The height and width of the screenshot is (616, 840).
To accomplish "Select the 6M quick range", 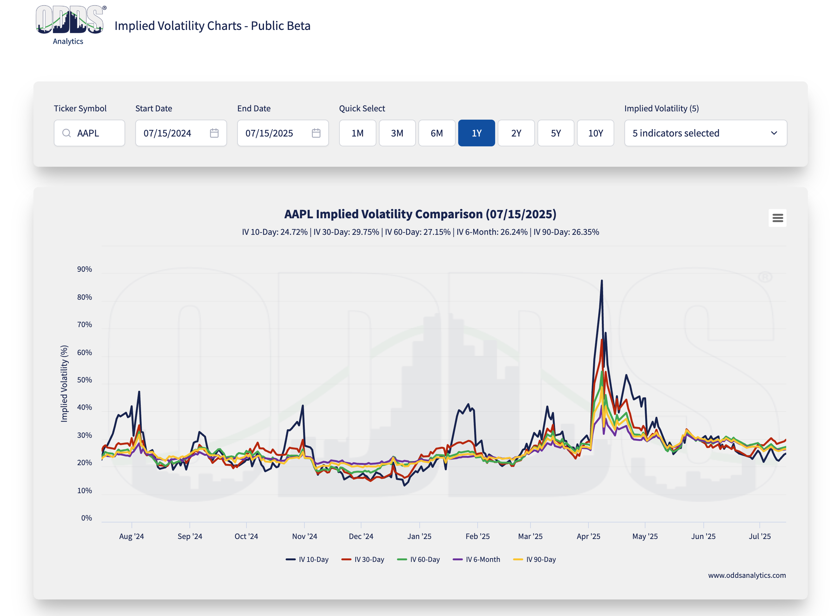I will (437, 133).
